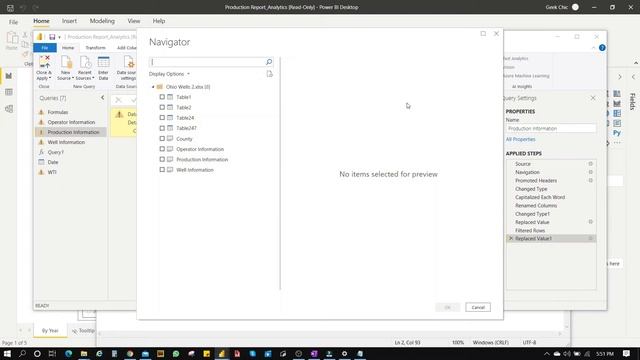This screenshot has width=640, height=360.
Task: Switch to Report view in left sidebar
Action: click(9, 76)
